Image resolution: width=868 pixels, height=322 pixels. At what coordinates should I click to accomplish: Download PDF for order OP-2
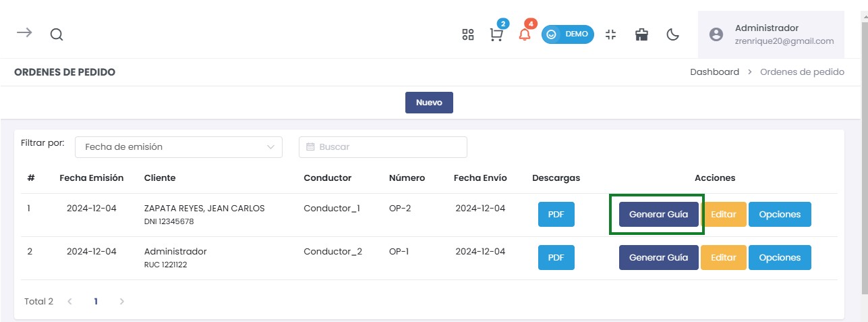[x=556, y=215]
